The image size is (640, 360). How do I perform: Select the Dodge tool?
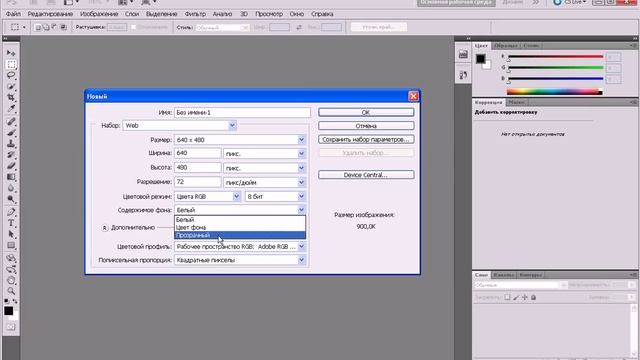click(11, 199)
